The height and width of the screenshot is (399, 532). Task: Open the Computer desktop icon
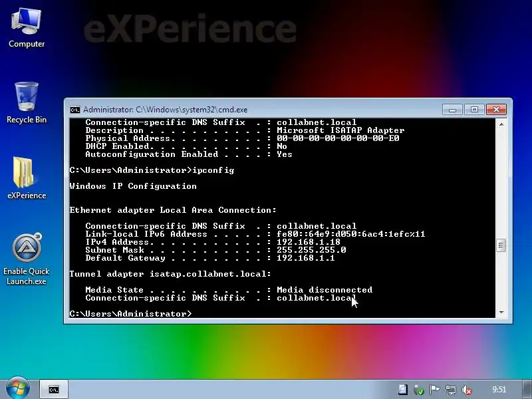tap(27, 28)
